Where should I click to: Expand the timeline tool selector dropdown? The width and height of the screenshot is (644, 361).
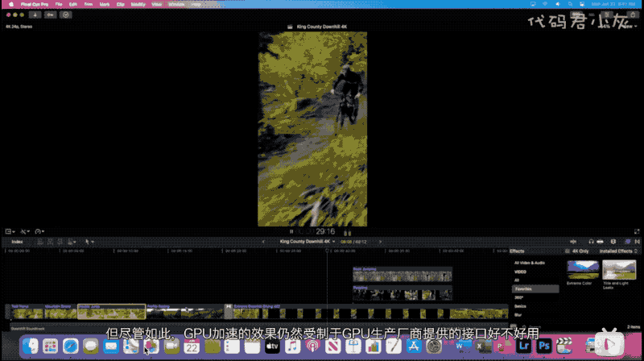click(90, 241)
